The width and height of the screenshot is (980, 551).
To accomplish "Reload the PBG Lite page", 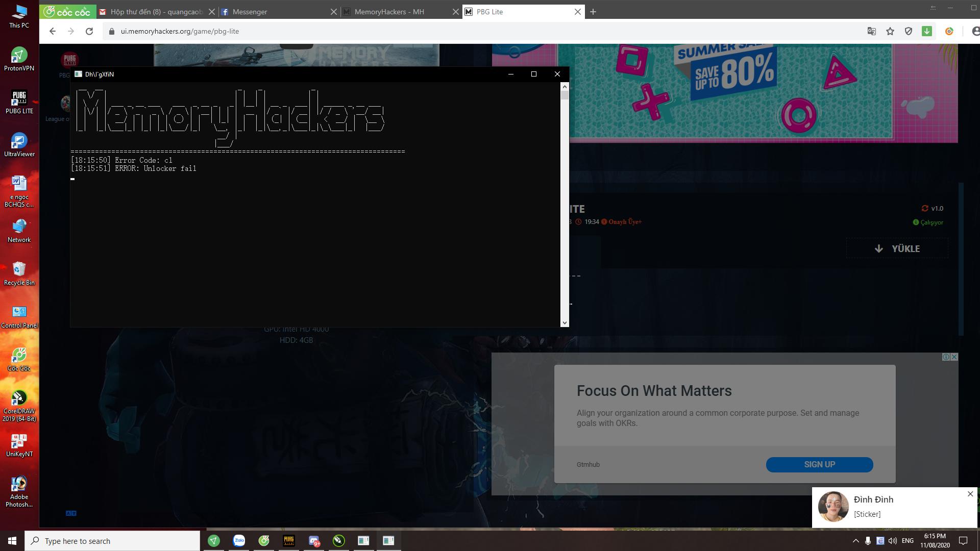I will pos(89,31).
